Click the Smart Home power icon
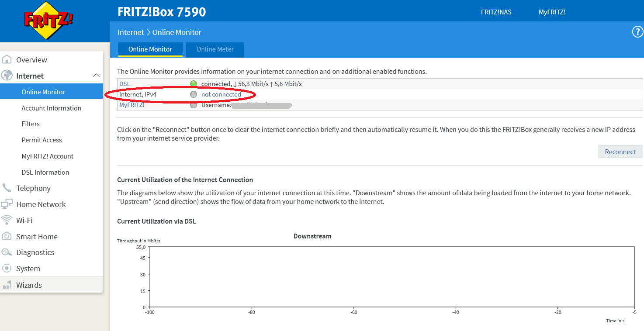The height and width of the screenshot is (331, 644). (x=7, y=236)
